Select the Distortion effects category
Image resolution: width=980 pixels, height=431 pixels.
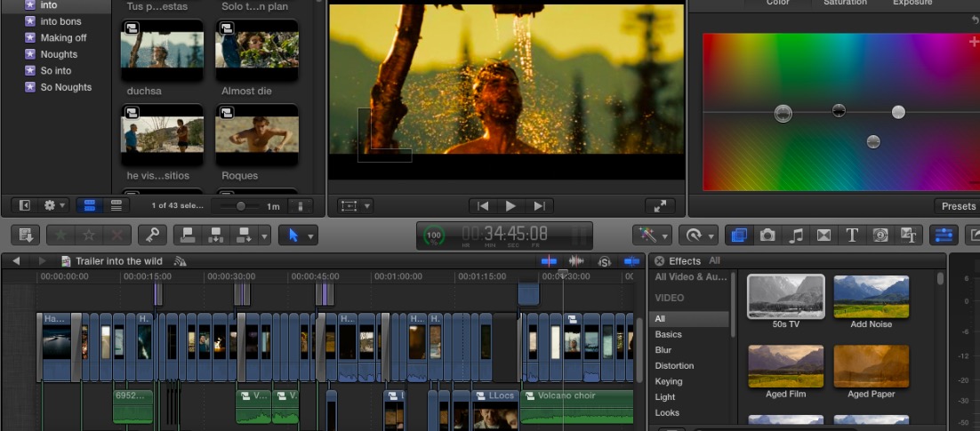[674, 366]
